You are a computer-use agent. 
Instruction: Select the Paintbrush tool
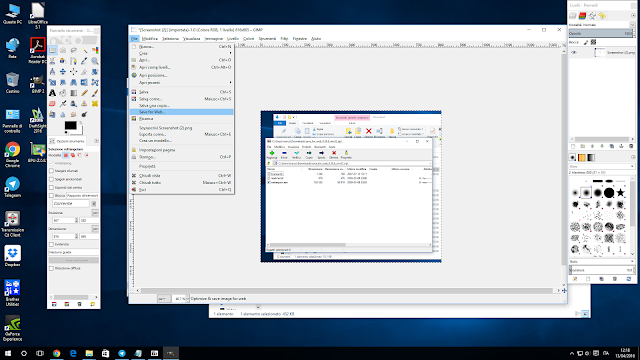click(95, 93)
